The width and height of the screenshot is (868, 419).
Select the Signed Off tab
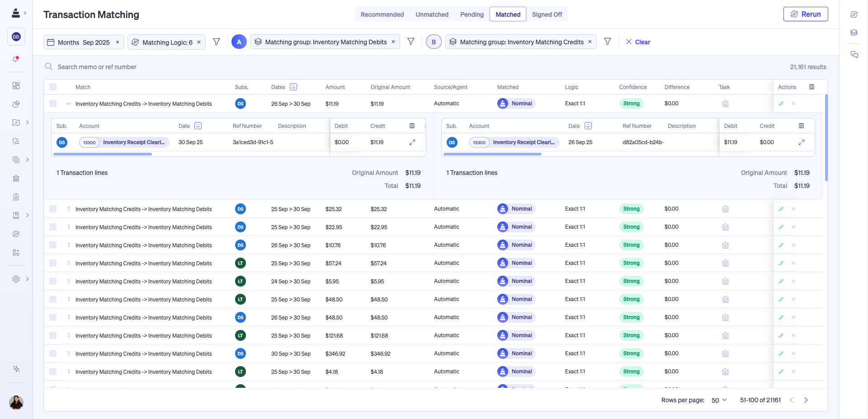tap(547, 14)
